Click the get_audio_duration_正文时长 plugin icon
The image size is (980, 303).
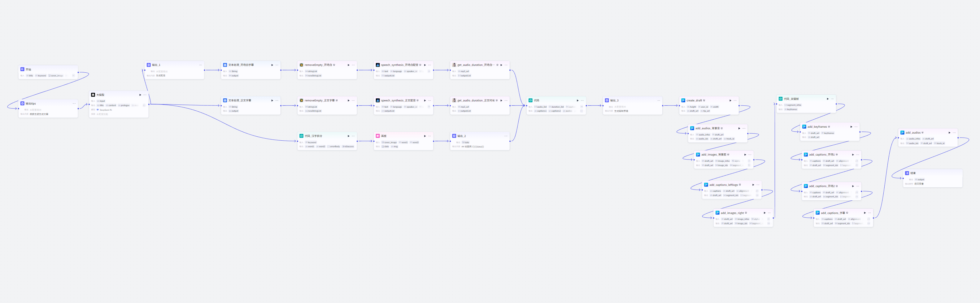(454, 100)
